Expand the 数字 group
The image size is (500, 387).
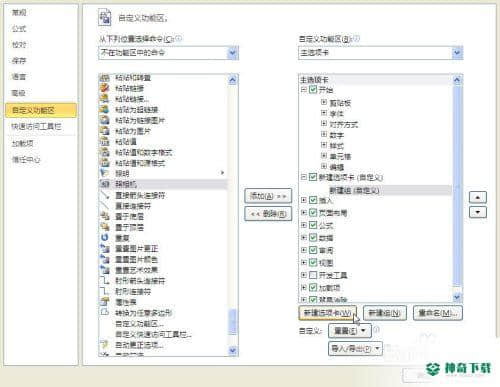coord(324,134)
